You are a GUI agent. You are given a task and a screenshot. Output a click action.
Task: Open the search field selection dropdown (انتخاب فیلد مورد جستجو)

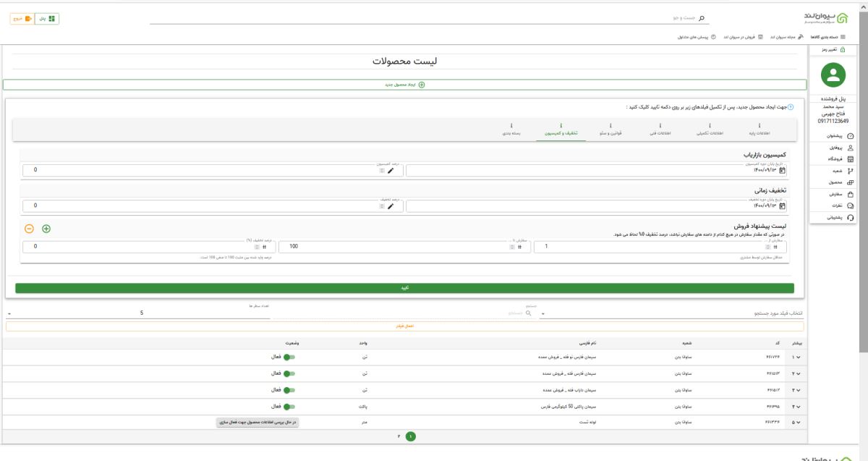673,313
